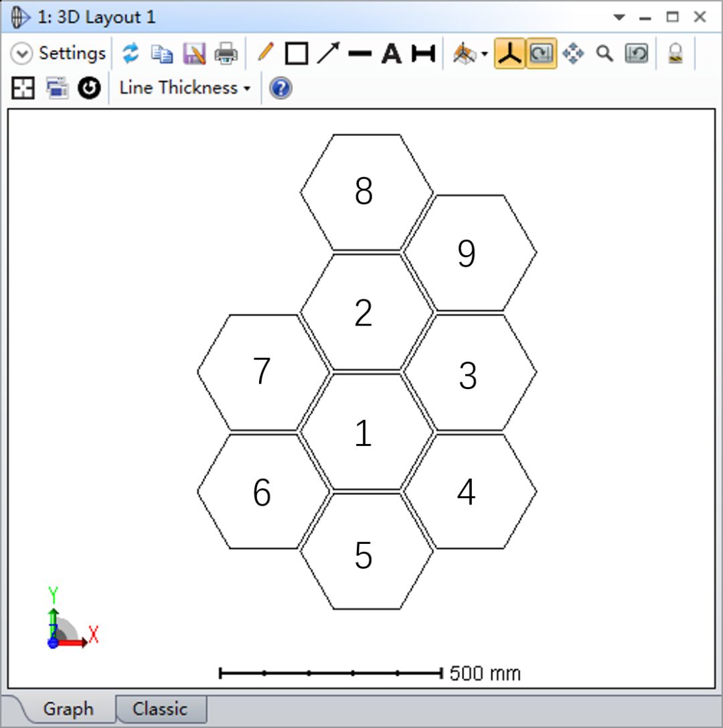Select the arrow drawing tool

click(328, 54)
